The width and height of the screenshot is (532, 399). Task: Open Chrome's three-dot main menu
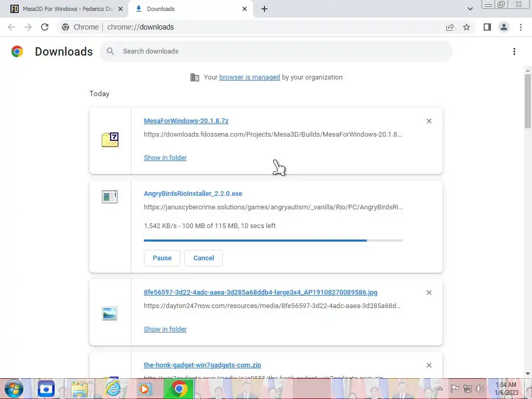(521, 27)
